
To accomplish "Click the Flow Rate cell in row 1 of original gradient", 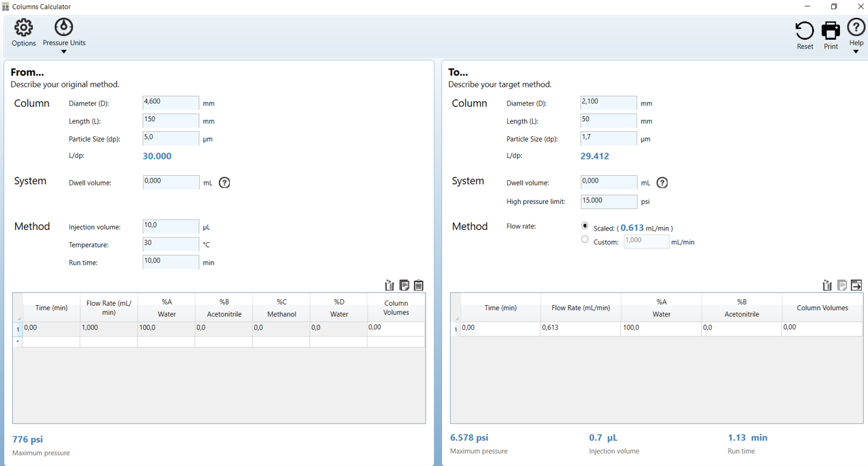I will [x=108, y=328].
